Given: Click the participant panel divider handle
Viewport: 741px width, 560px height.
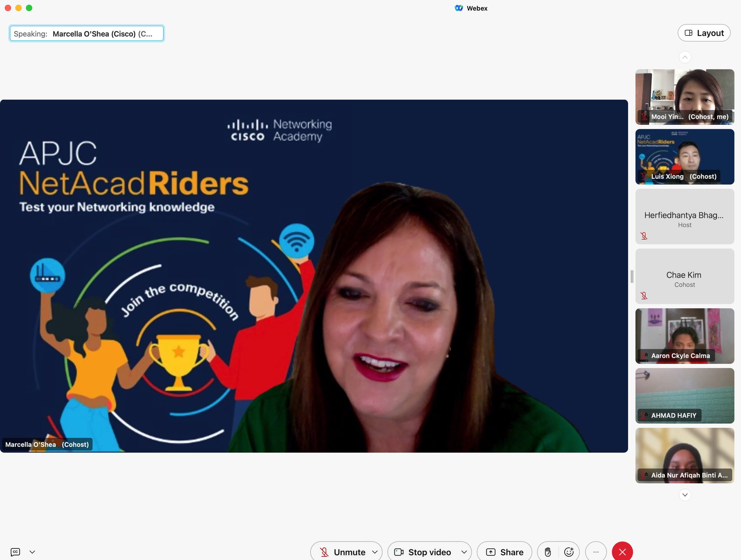Looking at the screenshot, I should [x=632, y=276].
